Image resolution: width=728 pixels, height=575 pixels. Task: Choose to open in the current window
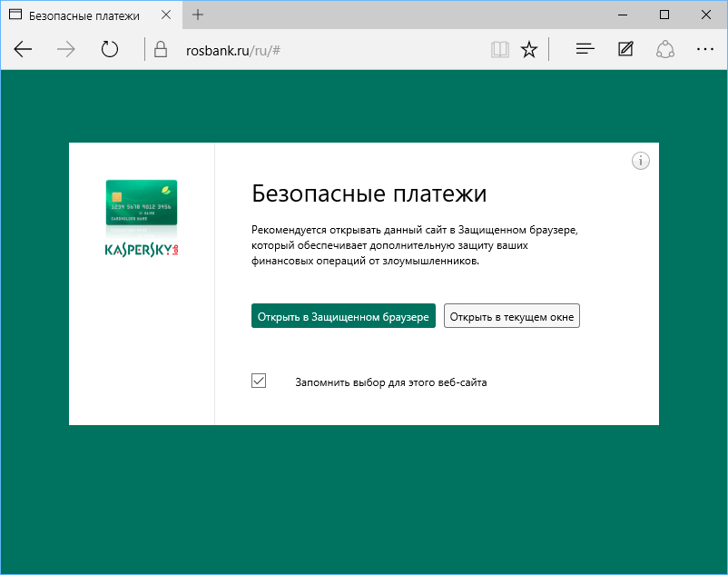tap(512, 316)
